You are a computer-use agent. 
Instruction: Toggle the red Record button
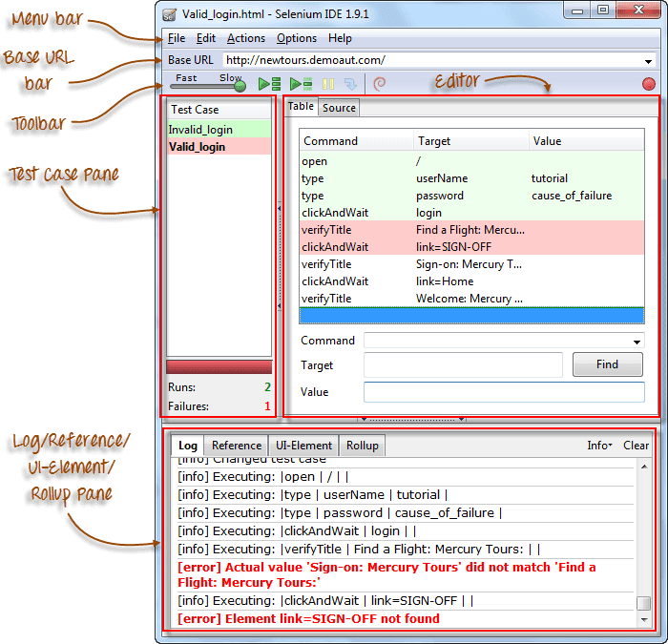click(x=649, y=84)
